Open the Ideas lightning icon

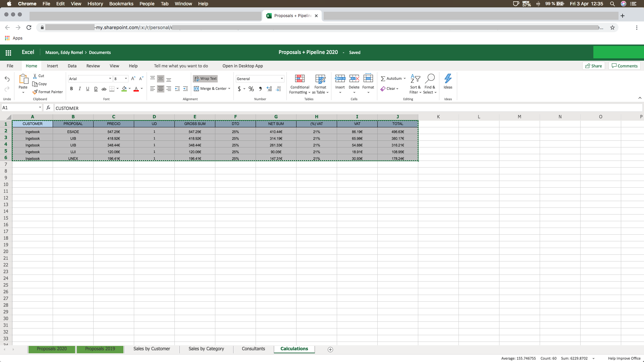click(x=448, y=79)
